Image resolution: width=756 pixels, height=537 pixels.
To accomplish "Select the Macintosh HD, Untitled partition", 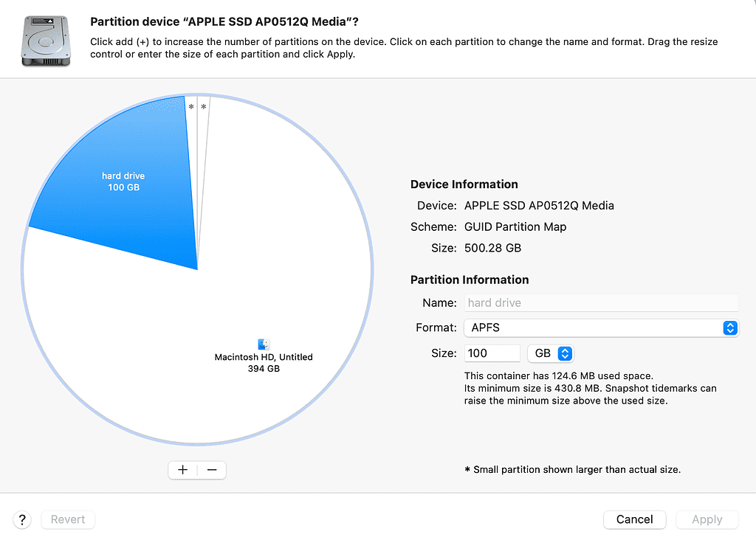I will tap(264, 361).
